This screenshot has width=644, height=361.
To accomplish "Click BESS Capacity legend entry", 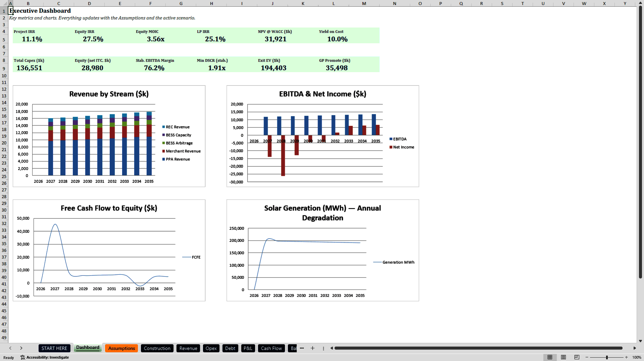I will (x=177, y=135).
